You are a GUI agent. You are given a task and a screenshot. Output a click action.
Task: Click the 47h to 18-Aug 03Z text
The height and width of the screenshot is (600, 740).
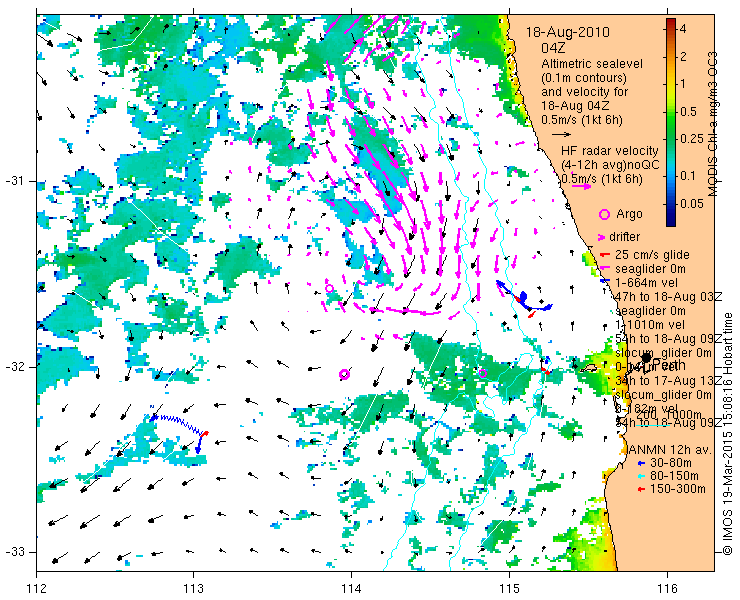tap(669, 297)
